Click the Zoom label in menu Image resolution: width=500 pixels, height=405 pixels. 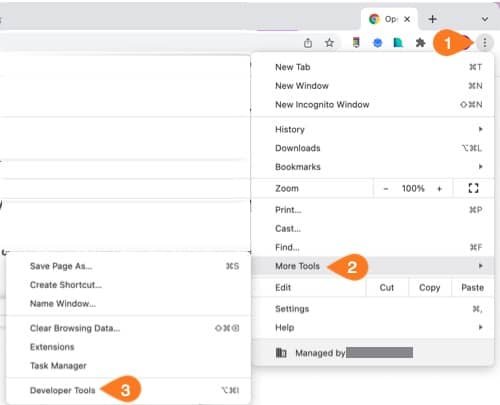click(x=287, y=188)
